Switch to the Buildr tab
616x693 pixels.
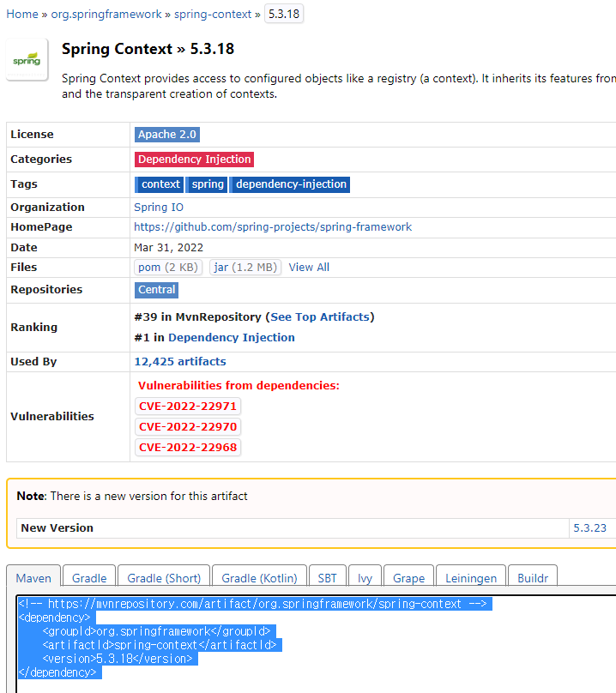[x=533, y=578]
